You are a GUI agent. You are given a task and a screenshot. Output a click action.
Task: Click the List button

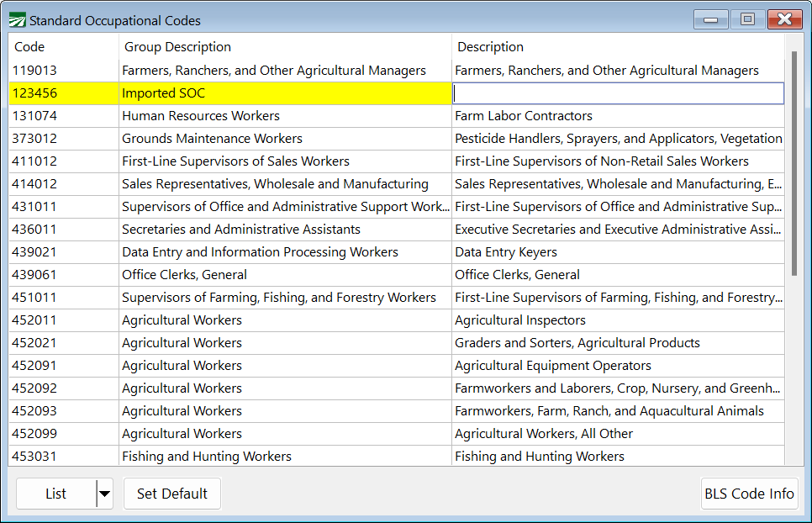click(56, 494)
